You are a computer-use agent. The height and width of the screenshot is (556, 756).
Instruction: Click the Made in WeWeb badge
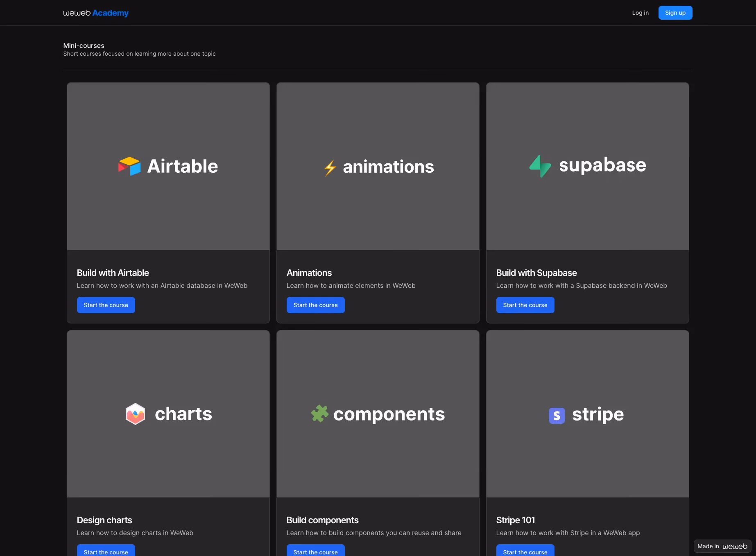[x=722, y=546]
